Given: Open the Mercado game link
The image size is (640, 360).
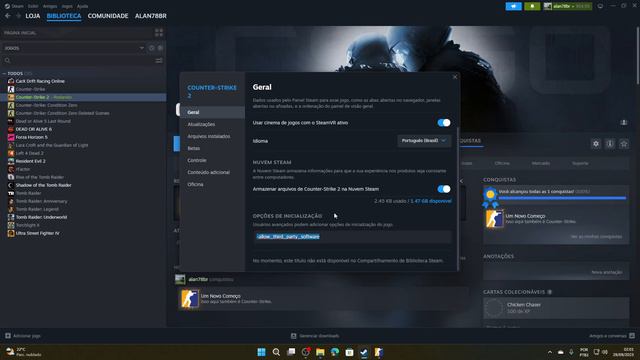Looking at the screenshot, I should (540, 163).
